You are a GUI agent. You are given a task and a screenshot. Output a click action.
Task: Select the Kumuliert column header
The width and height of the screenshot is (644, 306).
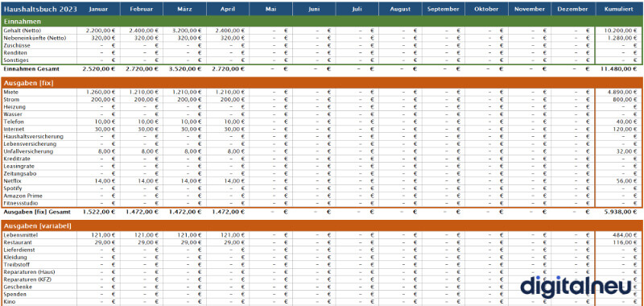click(x=618, y=9)
